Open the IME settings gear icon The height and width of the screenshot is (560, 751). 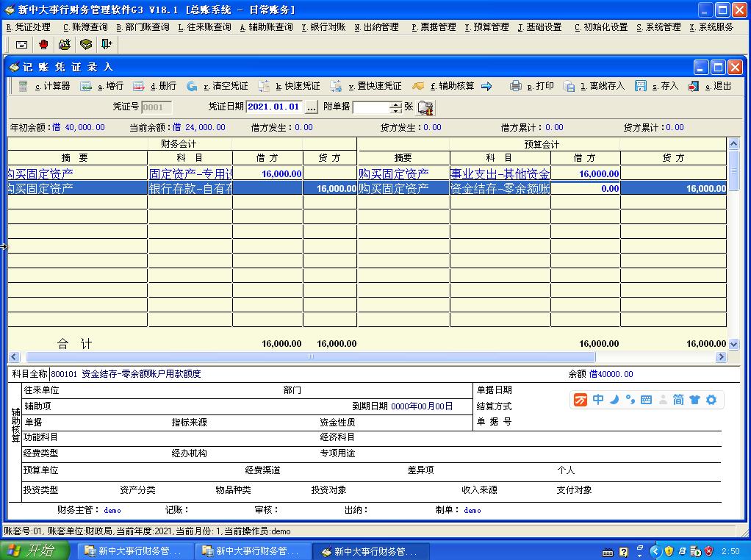tap(711, 400)
